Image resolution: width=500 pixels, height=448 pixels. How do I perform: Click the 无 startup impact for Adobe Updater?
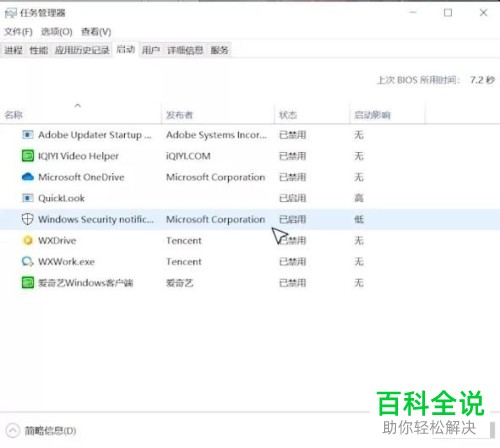coord(359,135)
